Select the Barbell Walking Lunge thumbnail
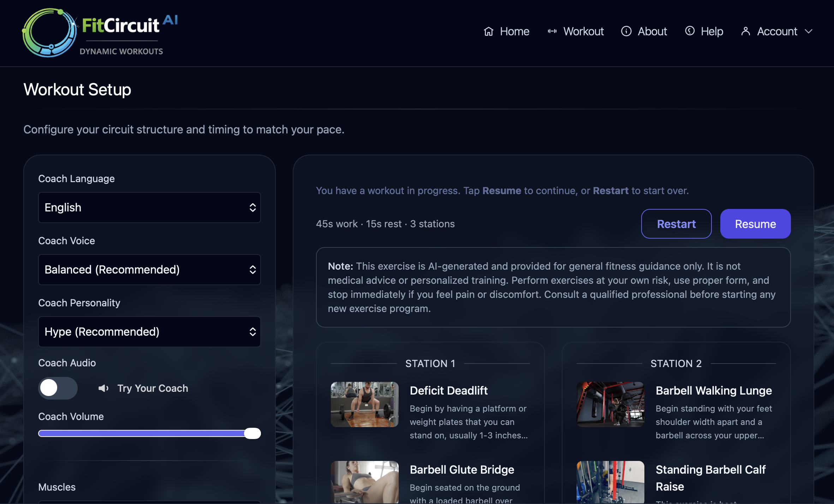 pyautogui.click(x=610, y=404)
